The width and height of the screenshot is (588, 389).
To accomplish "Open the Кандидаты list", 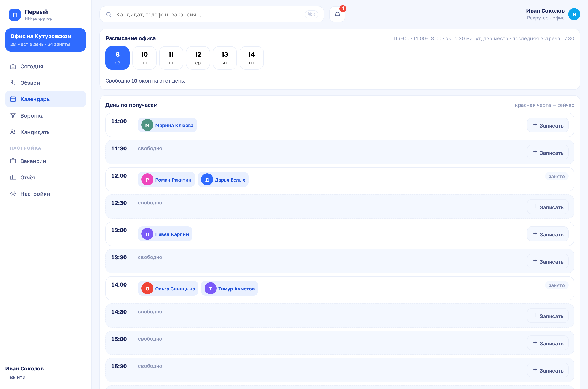I will click(46, 132).
